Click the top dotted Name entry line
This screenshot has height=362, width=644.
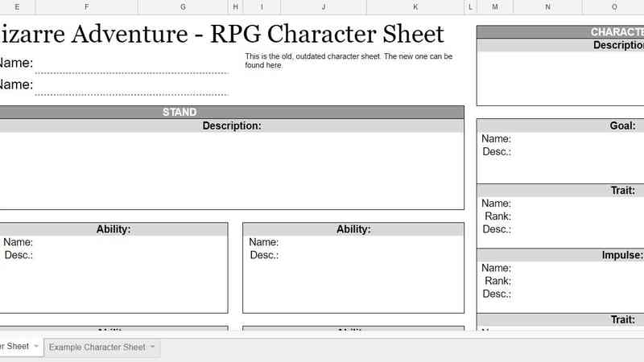[131, 64]
